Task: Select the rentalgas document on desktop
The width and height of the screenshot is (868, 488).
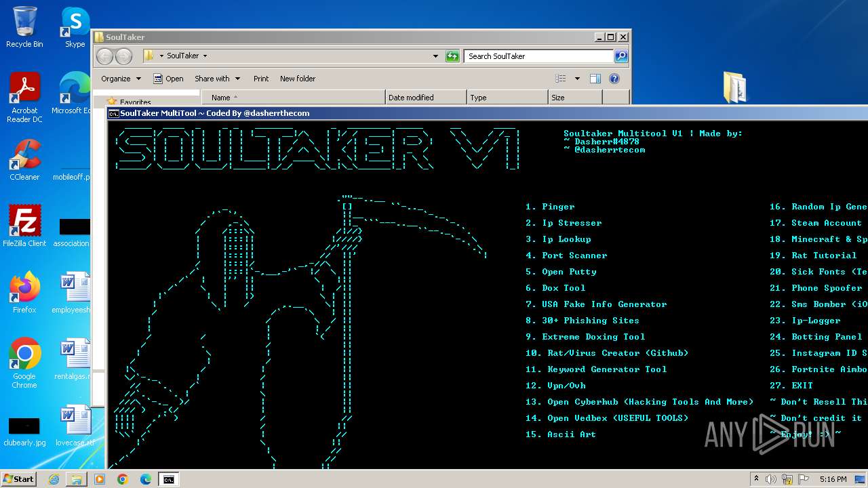Action: pyautogui.click(x=73, y=359)
